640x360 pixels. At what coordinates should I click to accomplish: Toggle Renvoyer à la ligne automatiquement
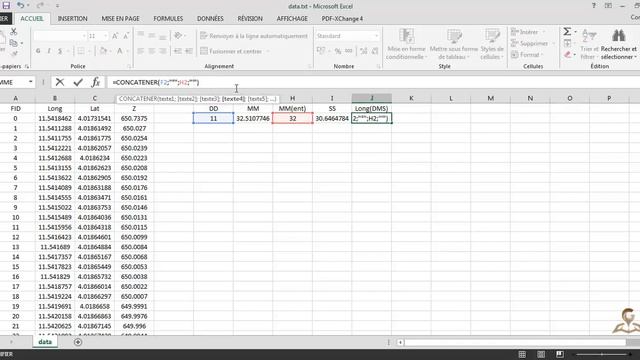(x=254, y=36)
